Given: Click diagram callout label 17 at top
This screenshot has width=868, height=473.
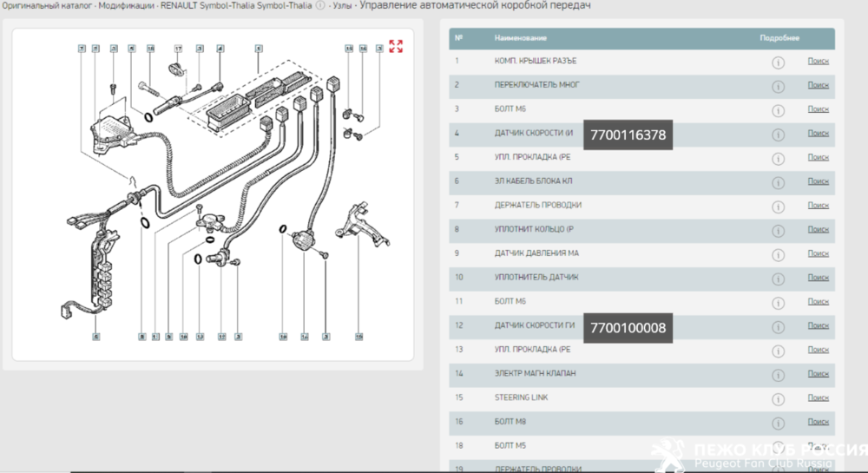Looking at the screenshot, I should click(x=178, y=49).
